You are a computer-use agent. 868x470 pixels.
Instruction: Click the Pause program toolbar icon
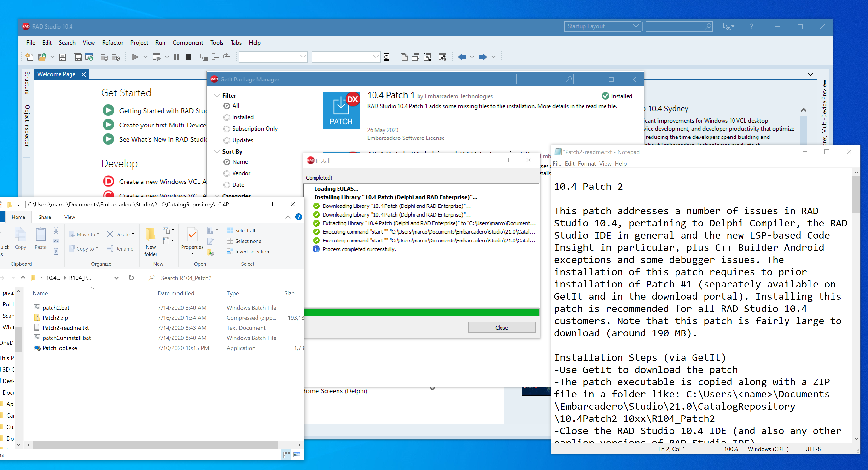(177, 57)
